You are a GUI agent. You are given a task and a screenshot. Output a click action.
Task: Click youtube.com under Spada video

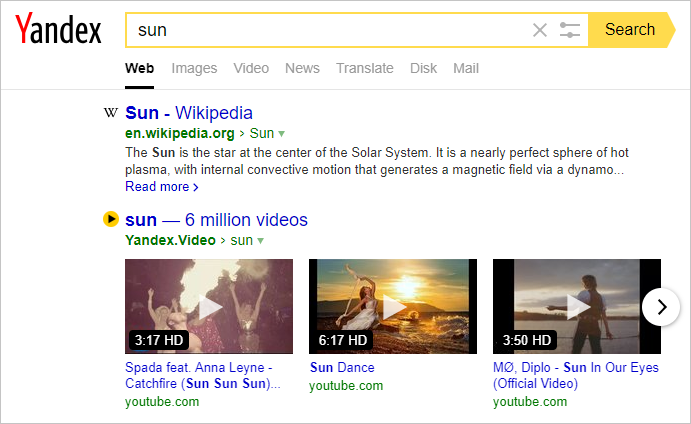point(162,402)
